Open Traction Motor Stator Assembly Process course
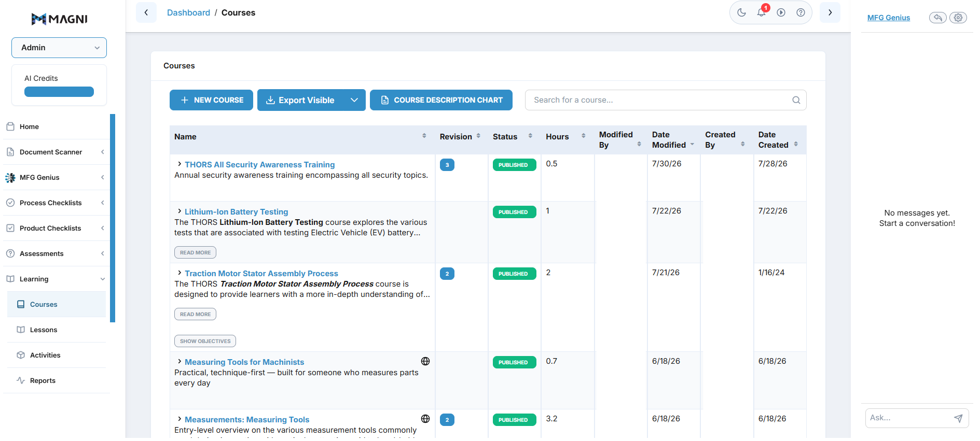This screenshot has width=980, height=441. click(x=261, y=274)
